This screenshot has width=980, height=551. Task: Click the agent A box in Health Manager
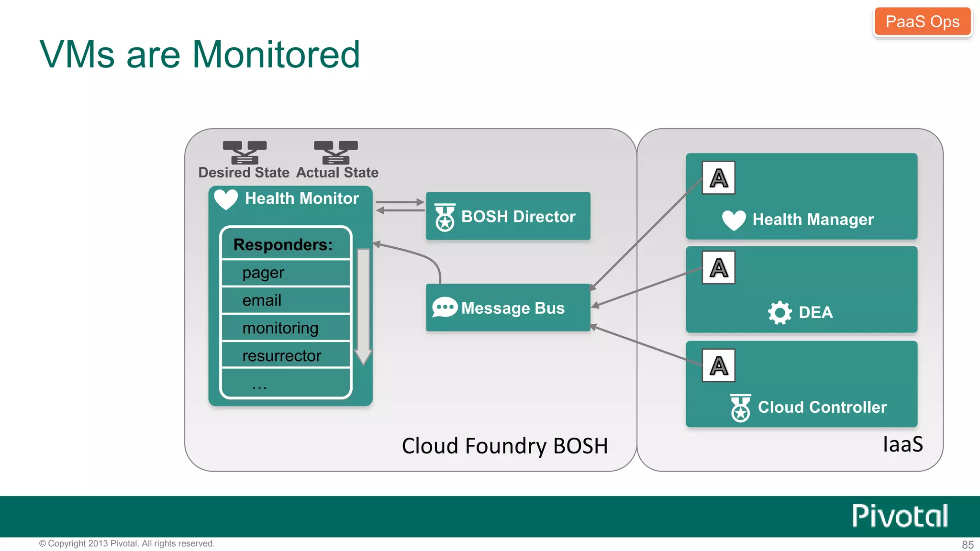point(718,178)
